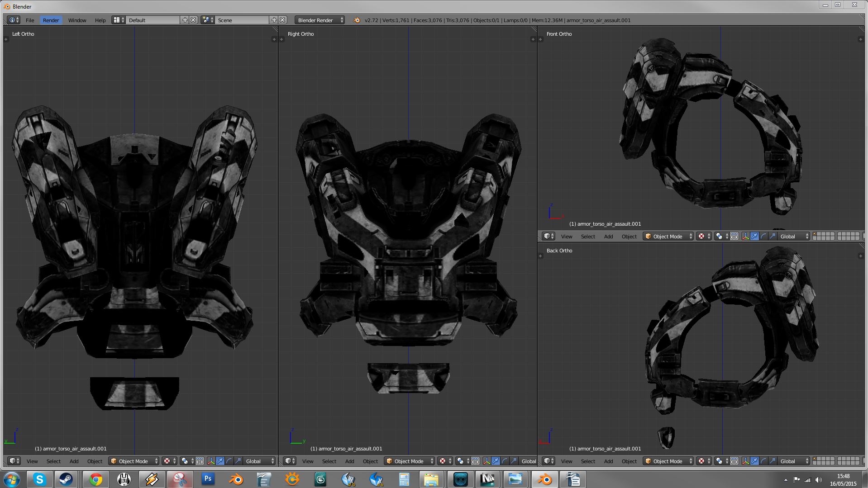Open the Blender Render engine dropdown
The image size is (868, 488).
pos(320,20)
